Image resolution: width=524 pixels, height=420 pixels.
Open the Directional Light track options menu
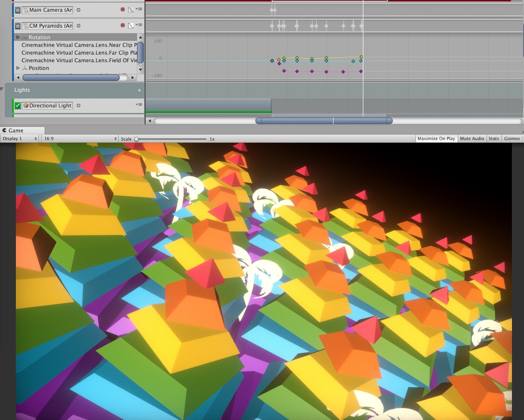(x=139, y=105)
